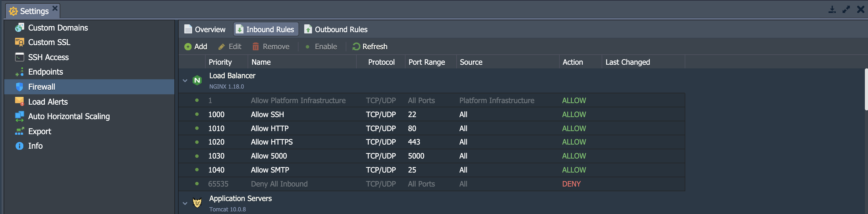
Task: Toggle status dot of Allow 5000 rule
Action: pos(197,156)
